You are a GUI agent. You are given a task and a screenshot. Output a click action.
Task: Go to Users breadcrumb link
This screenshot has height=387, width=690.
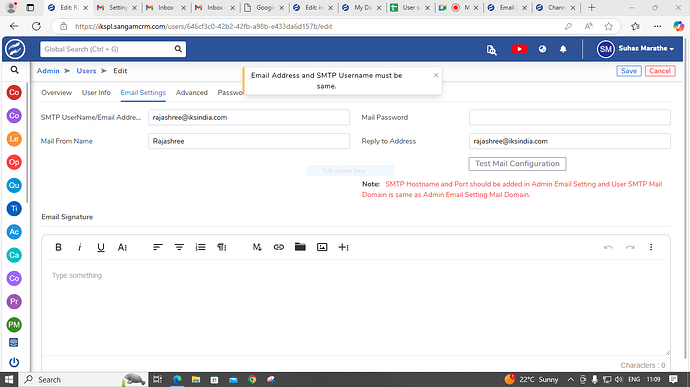click(86, 71)
